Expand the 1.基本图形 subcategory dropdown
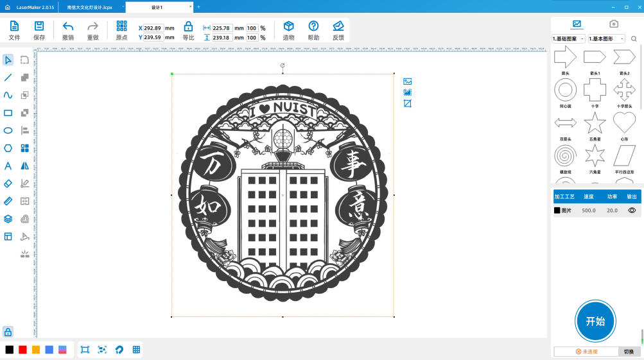Viewport: 644px width, 360px height. pos(605,39)
